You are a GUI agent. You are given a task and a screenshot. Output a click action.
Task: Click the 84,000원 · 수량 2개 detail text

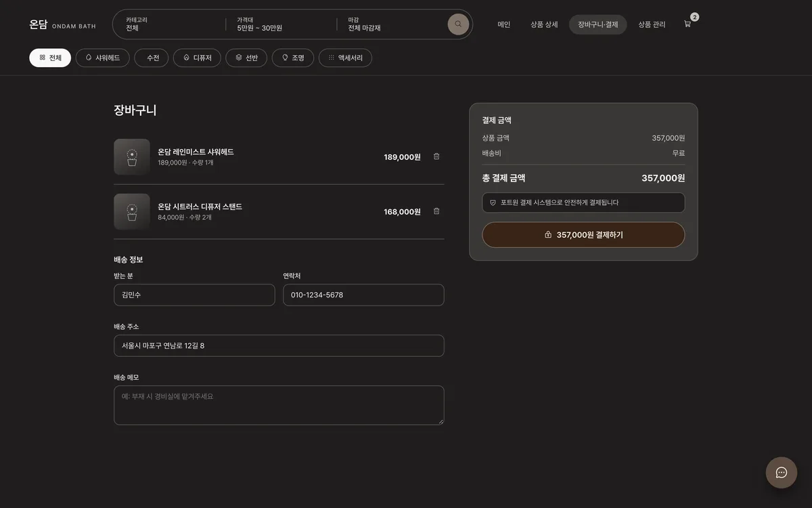click(185, 217)
